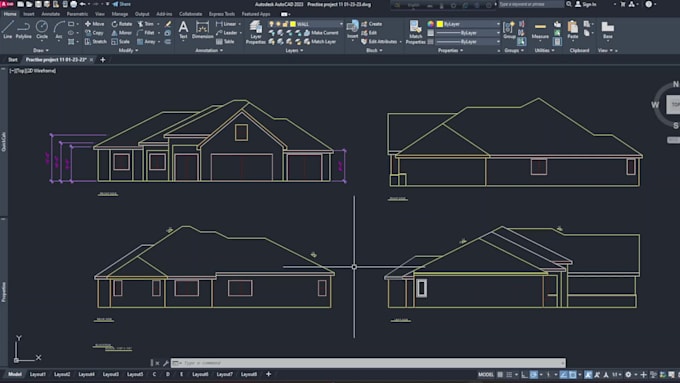Toggle snap mode in status bar
The width and height of the screenshot is (680, 383).
pos(509,374)
